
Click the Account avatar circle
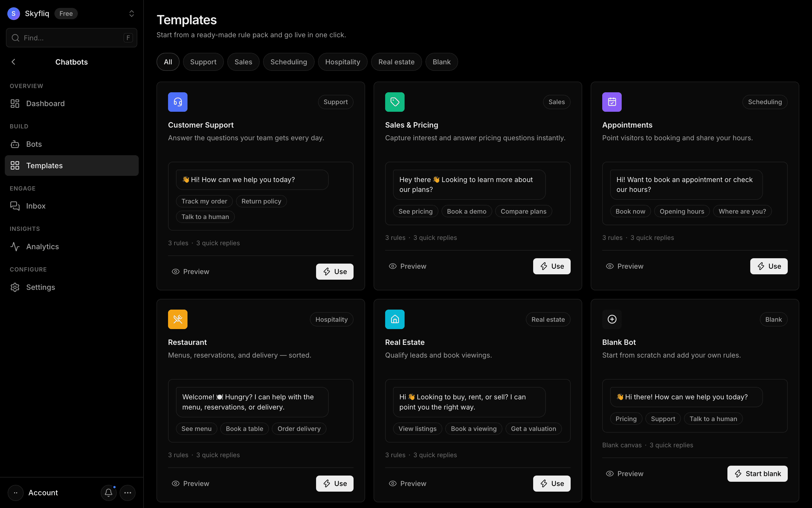(16, 492)
